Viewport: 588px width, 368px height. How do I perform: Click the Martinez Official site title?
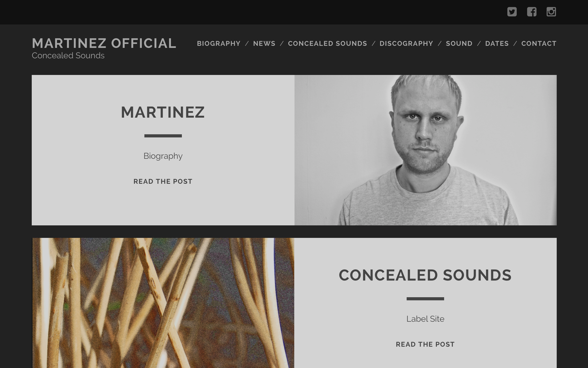[x=104, y=43]
